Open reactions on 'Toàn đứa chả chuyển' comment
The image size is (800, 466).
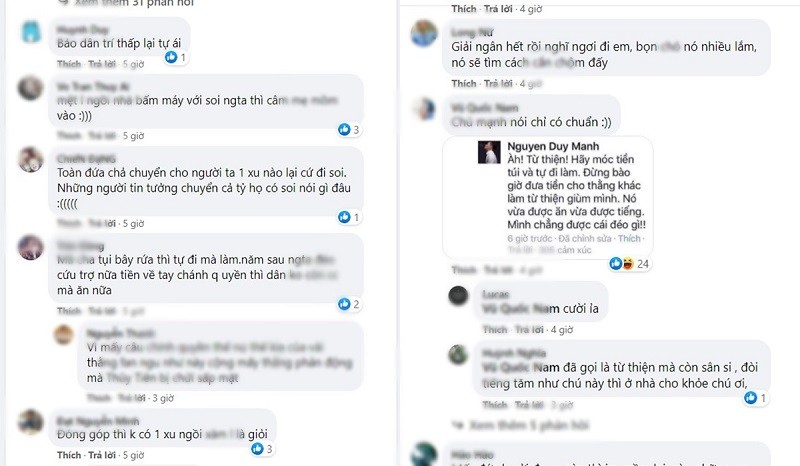(349, 217)
